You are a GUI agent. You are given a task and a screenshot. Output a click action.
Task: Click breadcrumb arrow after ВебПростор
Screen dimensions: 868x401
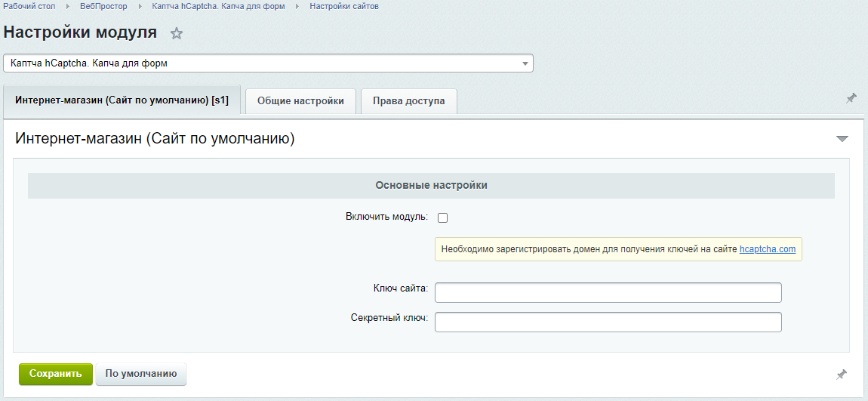(139, 7)
